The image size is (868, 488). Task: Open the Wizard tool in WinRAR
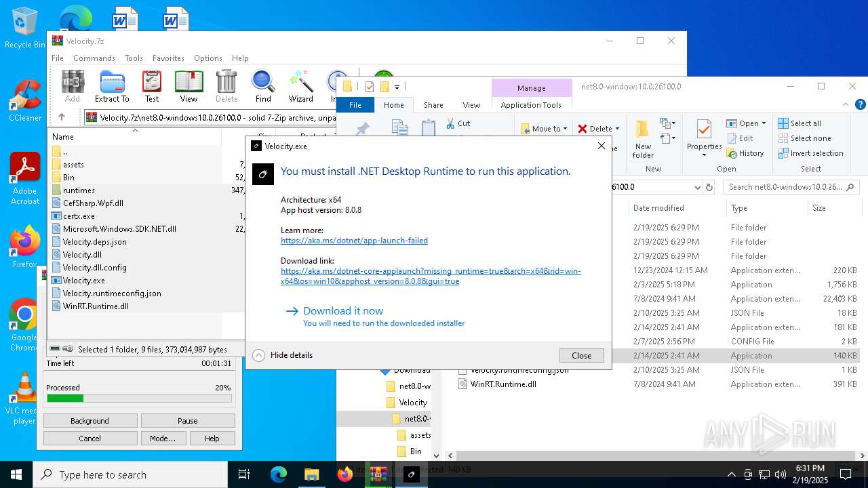300,86
